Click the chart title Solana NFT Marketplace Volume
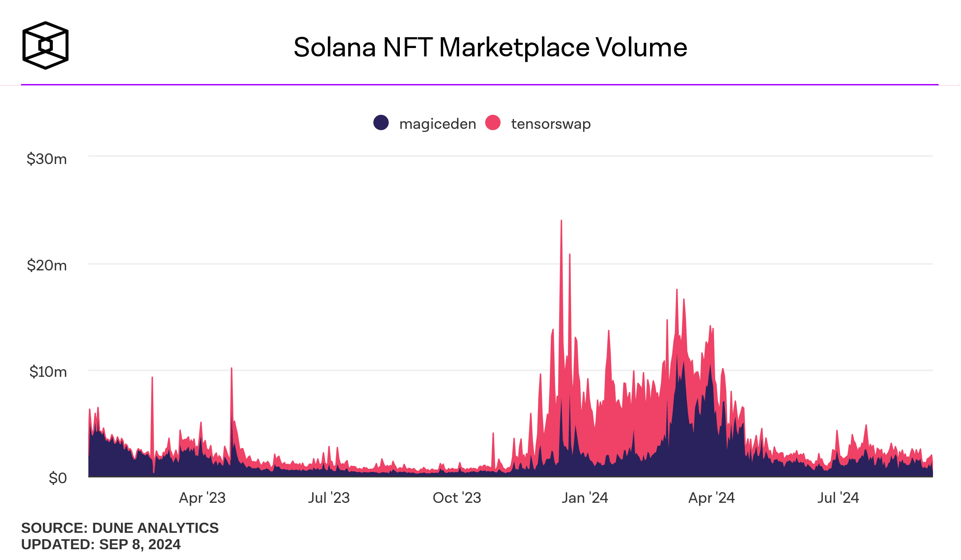 click(x=490, y=47)
